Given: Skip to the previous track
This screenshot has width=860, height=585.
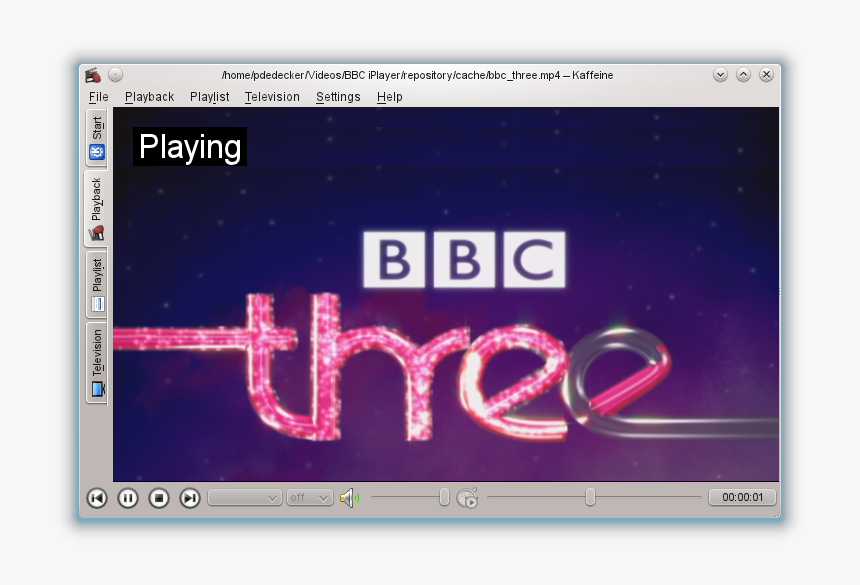Looking at the screenshot, I should click(97, 498).
